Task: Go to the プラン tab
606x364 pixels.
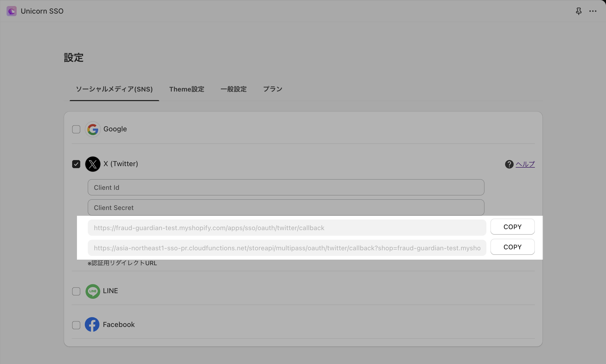Action: tap(272, 89)
